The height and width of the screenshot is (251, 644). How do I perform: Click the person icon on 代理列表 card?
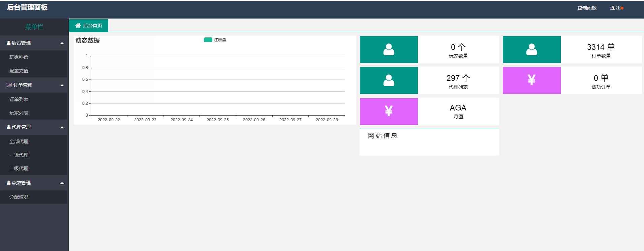pos(389,81)
